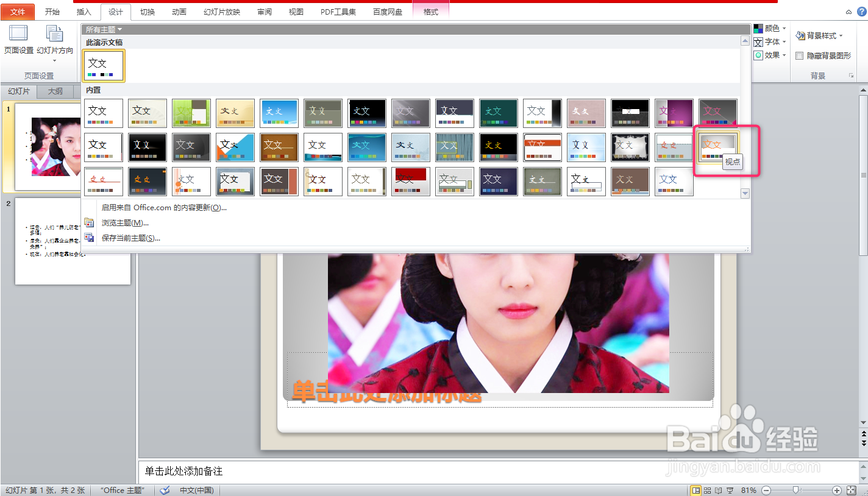Expand the 所有主题 filter dropdown
The image size is (868, 496).
[x=104, y=29]
